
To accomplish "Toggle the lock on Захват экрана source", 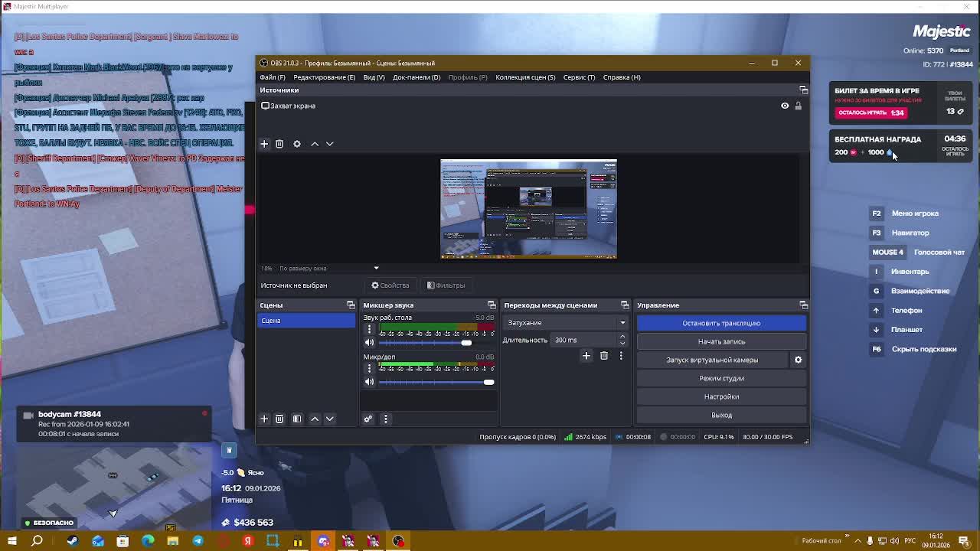I will (798, 106).
